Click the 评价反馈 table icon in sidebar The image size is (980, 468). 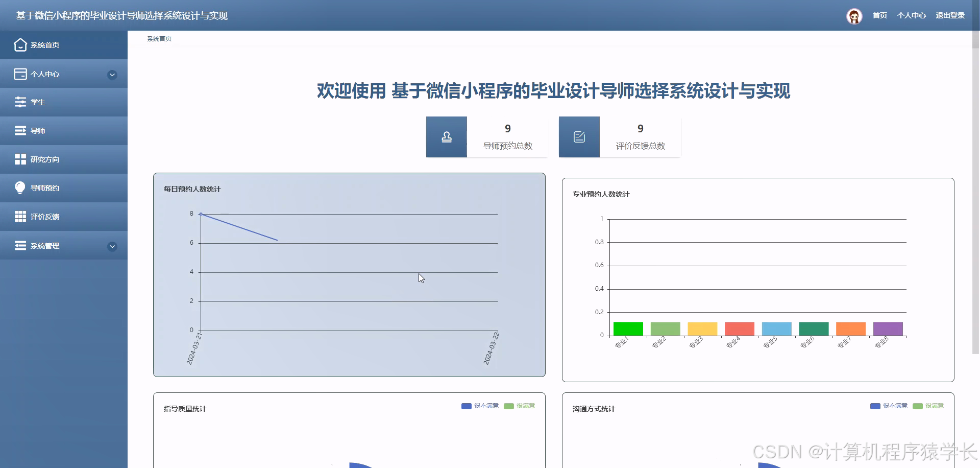point(20,217)
